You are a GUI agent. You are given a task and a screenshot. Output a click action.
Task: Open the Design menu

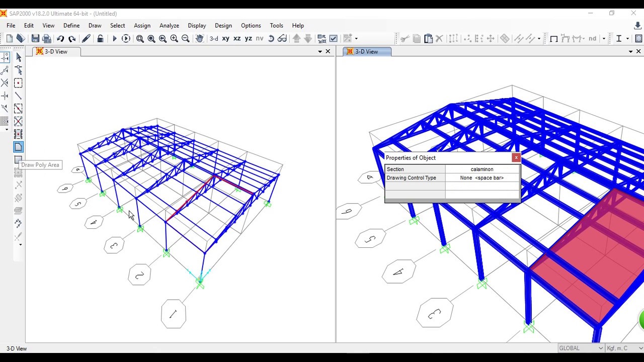(223, 26)
